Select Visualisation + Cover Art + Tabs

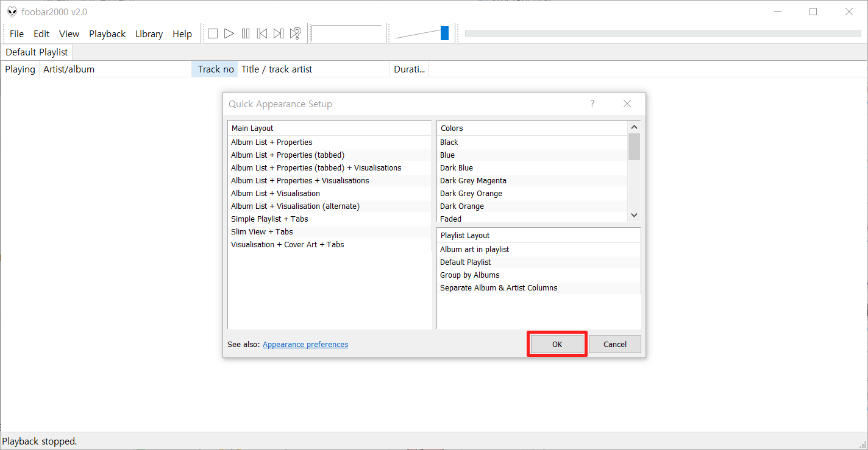coord(329,245)
